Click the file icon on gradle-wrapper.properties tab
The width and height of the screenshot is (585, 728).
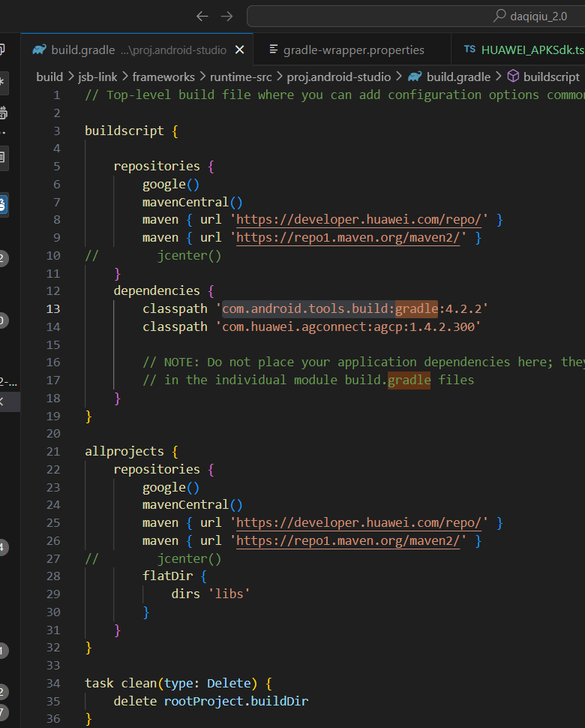click(x=274, y=50)
